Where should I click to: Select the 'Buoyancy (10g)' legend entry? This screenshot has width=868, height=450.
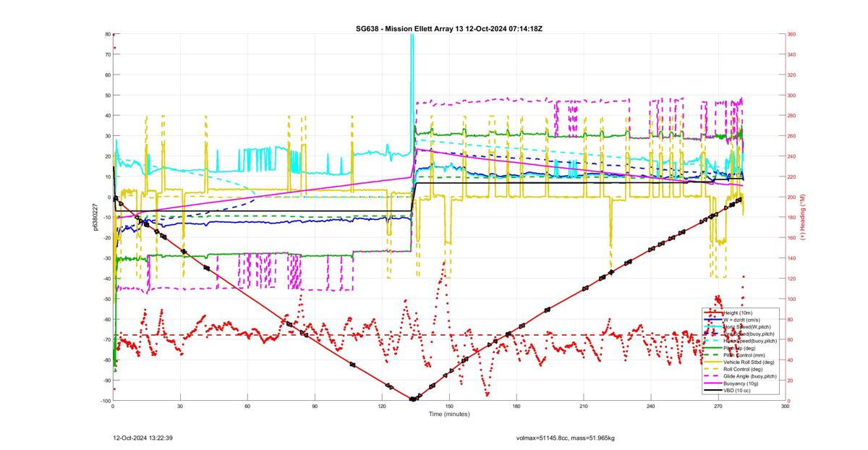[x=741, y=383]
